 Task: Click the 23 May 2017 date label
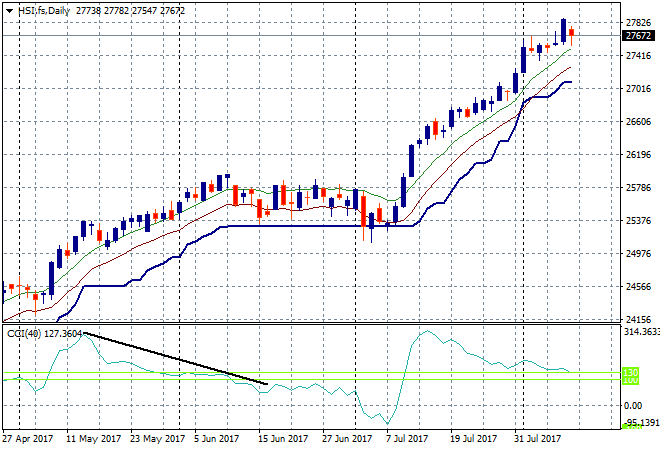point(157,439)
